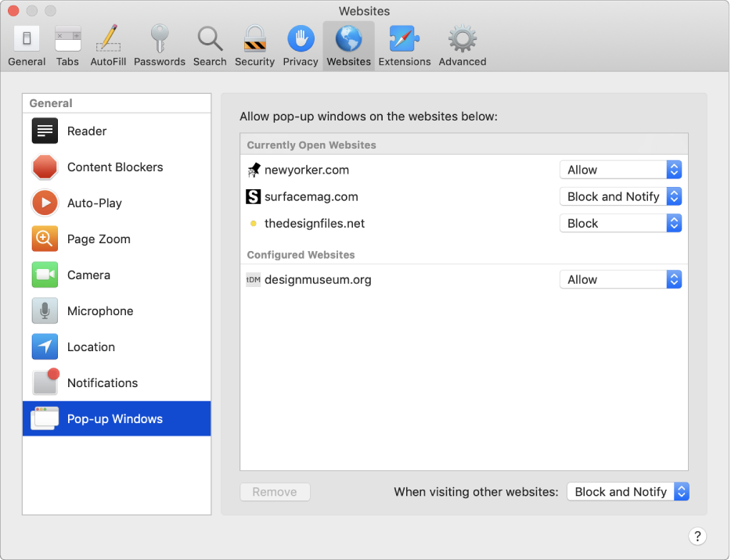Open the AutoFill pencil icon
The width and height of the screenshot is (731, 560).
pyautogui.click(x=108, y=38)
